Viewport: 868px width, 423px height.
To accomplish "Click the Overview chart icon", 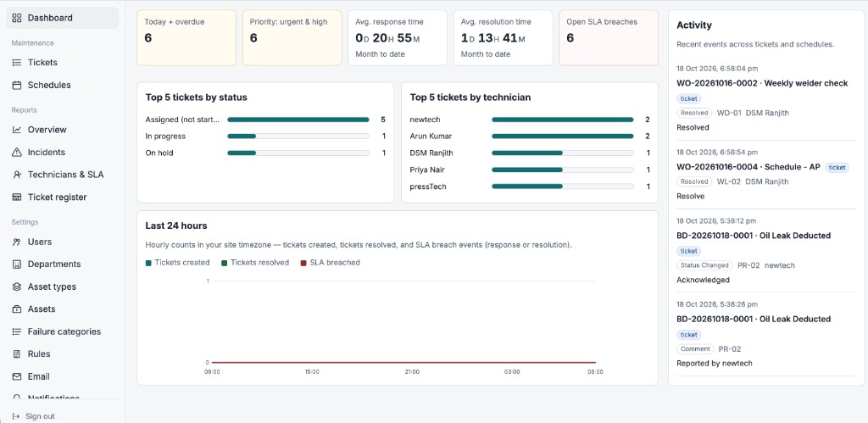I will 17,130.
